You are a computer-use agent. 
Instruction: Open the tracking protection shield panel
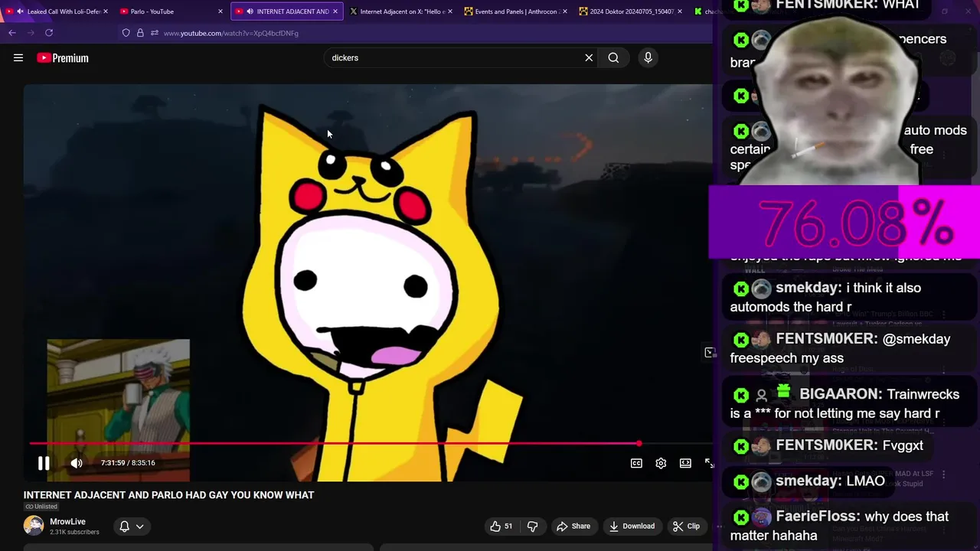pyautogui.click(x=126, y=33)
